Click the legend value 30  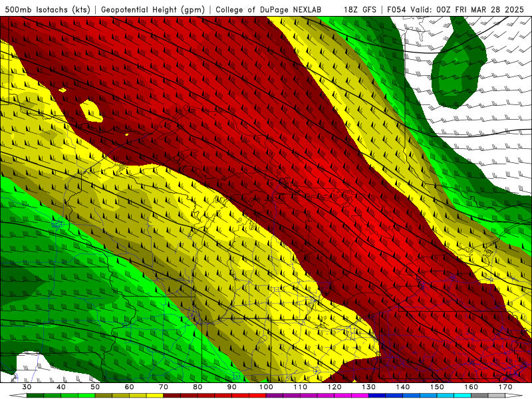coord(27,387)
